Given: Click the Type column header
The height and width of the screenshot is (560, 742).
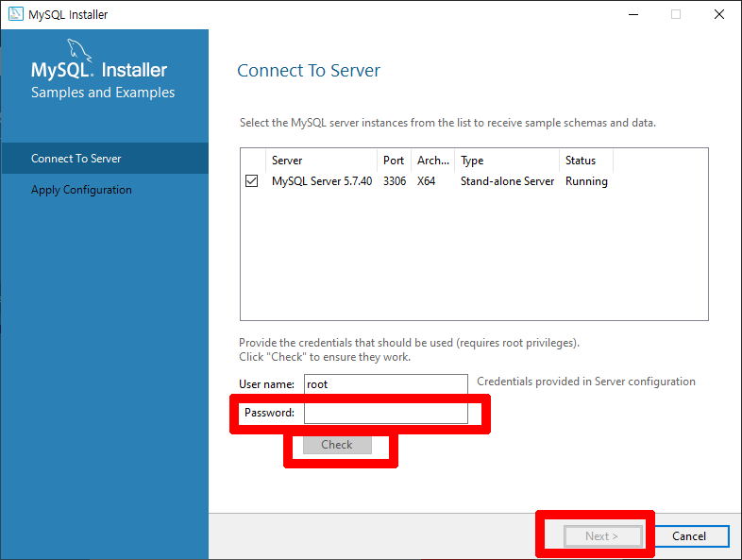Looking at the screenshot, I should 507,161.
